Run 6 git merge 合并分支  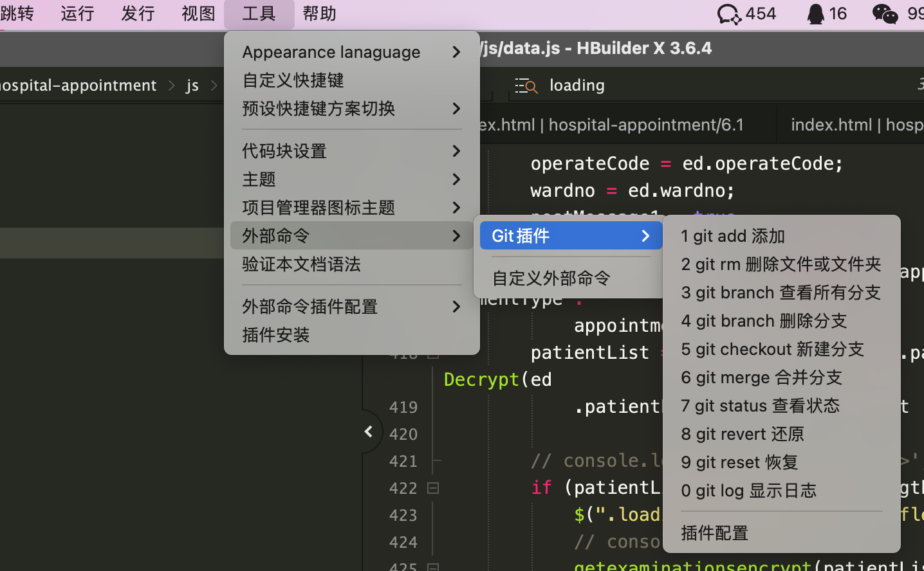(x=782, y=377)
